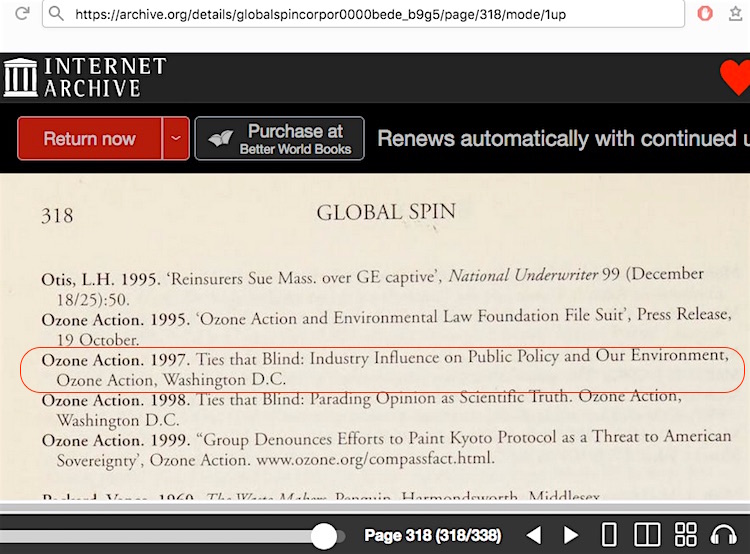This screenshot has height=554, width=750.
Task: Flip to the previous page with left arrow
Action: [534, 535]
